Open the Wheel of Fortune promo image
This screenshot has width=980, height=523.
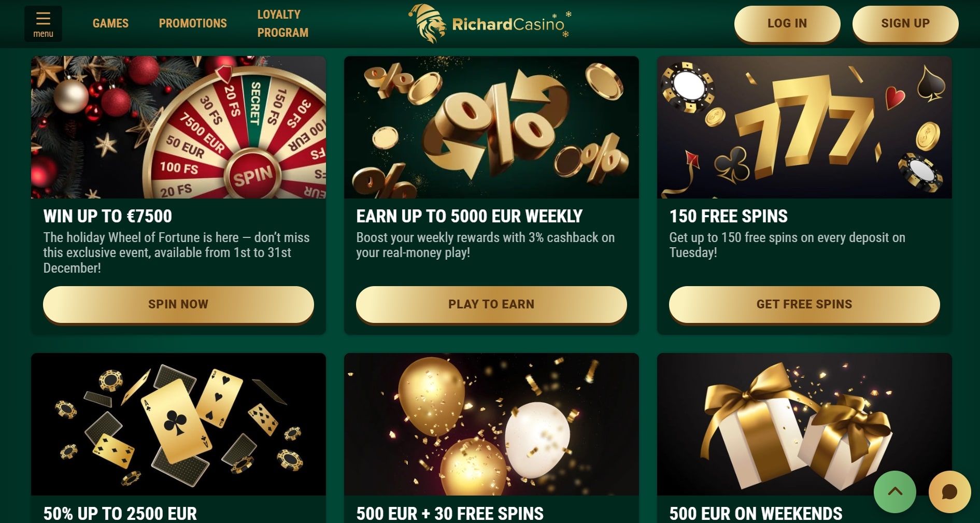[178, 127]
